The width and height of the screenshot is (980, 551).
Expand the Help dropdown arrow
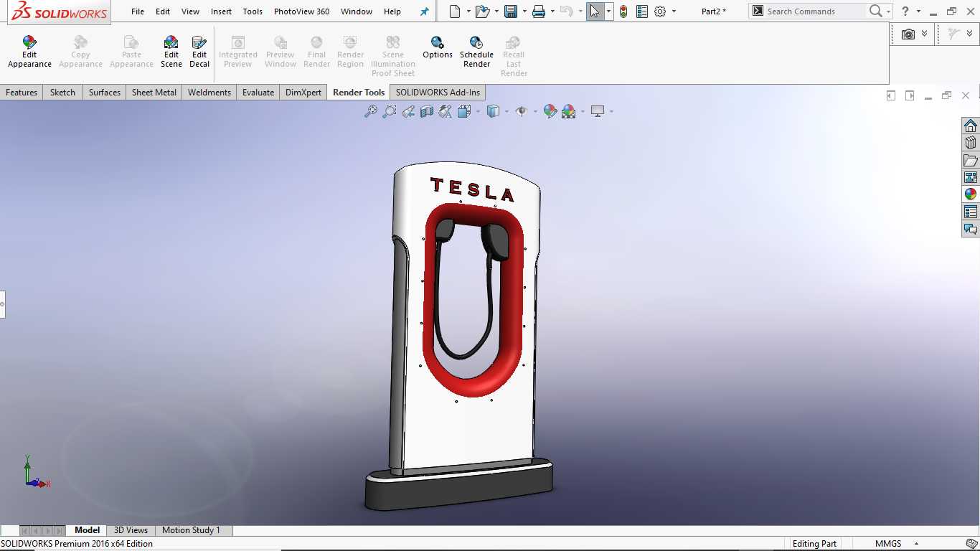click(x=918, y=11)
